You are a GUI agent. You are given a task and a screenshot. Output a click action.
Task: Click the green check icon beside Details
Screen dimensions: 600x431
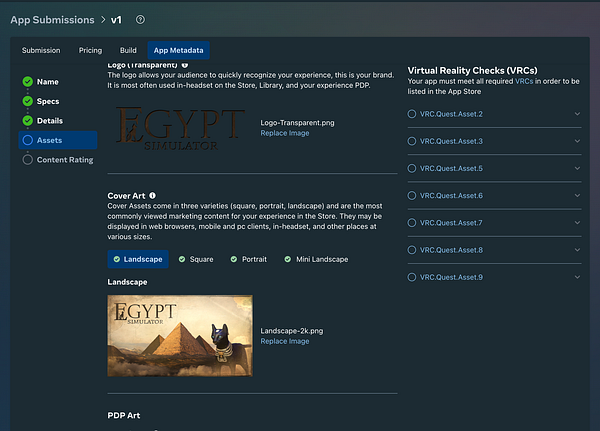click(28, 121)
